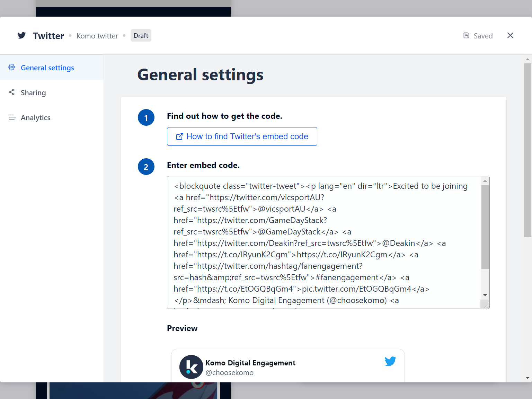The height and width of the screenshot is (399, 532).
Task: Click the Draft status badge
Action: (x=141, y=36)
